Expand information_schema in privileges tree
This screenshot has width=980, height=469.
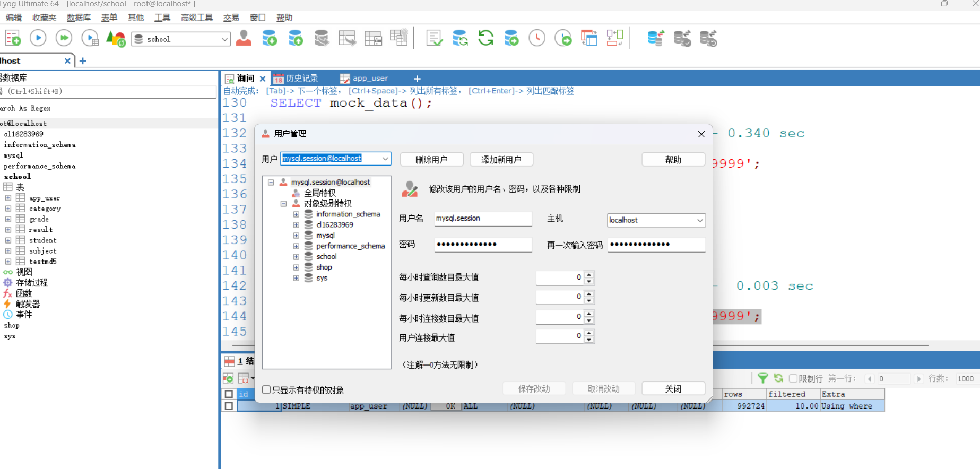tap(296, 214)
